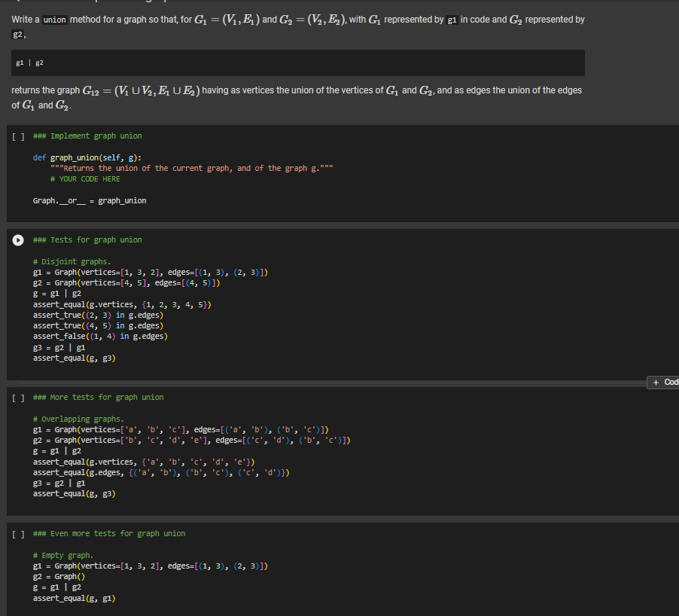This screenshot has width=679, height=616.
Task: Click the assert_false edge check line
Action: click(100, 336)
